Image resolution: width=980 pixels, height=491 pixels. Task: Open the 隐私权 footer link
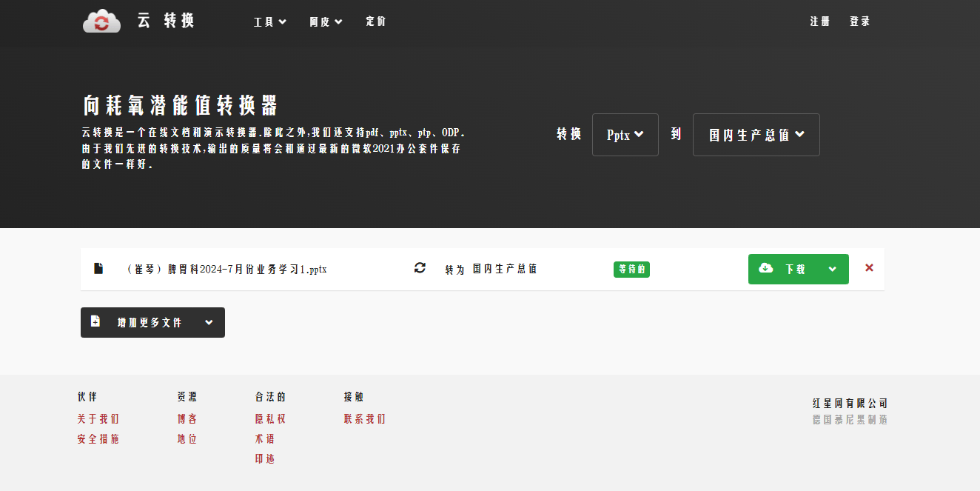click(270, 418)
